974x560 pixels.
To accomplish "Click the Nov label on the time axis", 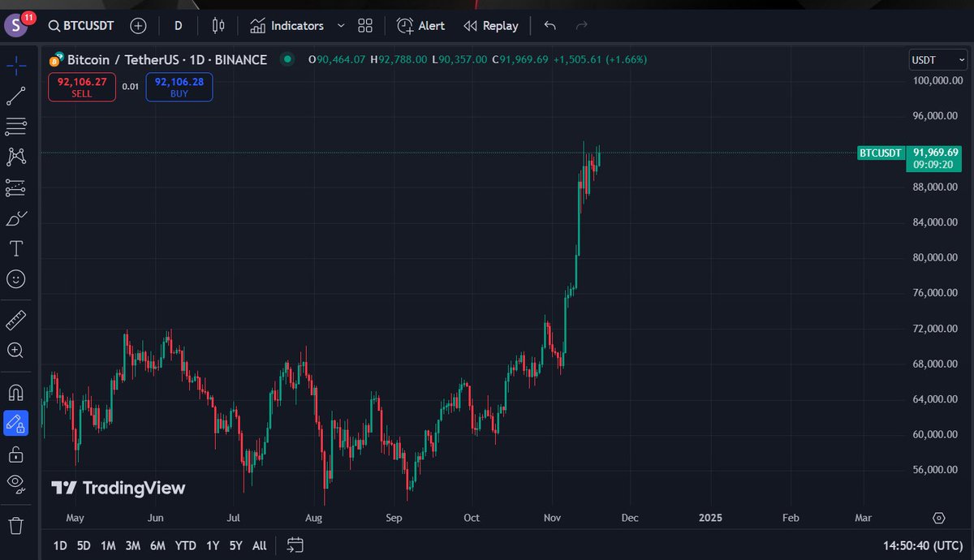I will coord(553,518).
